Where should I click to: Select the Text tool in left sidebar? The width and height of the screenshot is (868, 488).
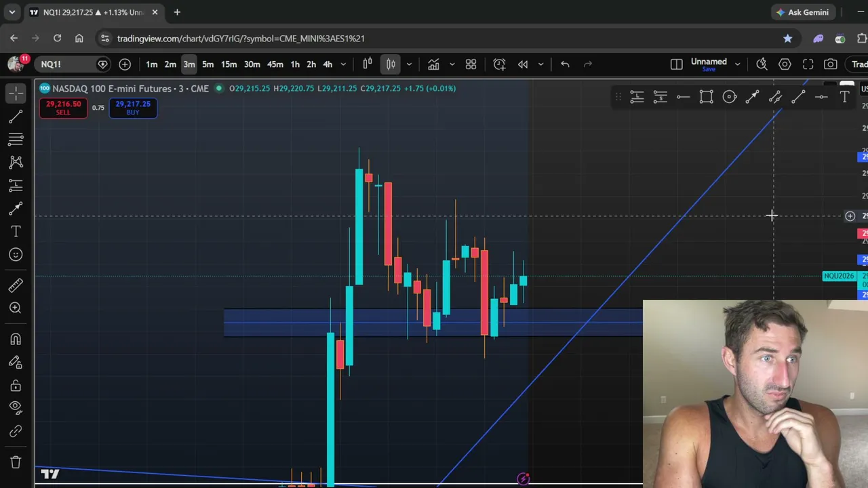point(16,231)
